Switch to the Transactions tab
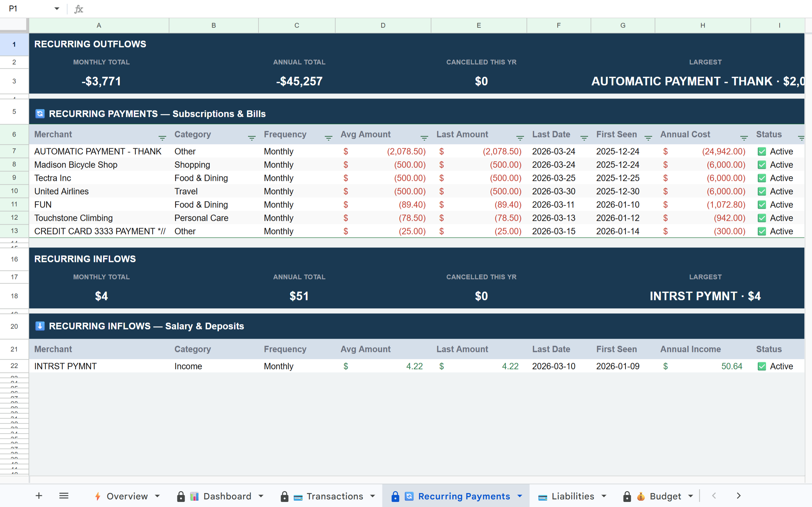The height and width of the screenshot is (507, 812). pos(335,496)
